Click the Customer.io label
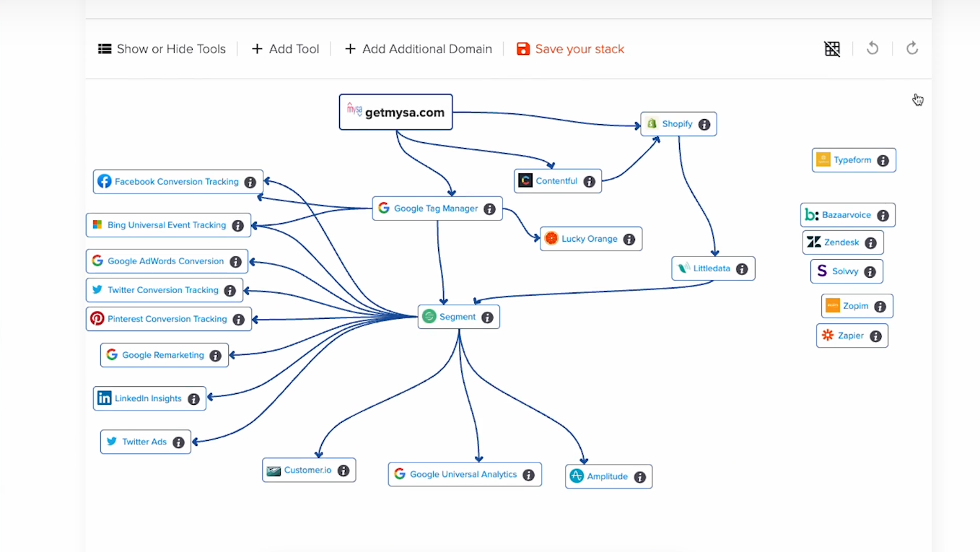980x552 pixels. (308, 470)
